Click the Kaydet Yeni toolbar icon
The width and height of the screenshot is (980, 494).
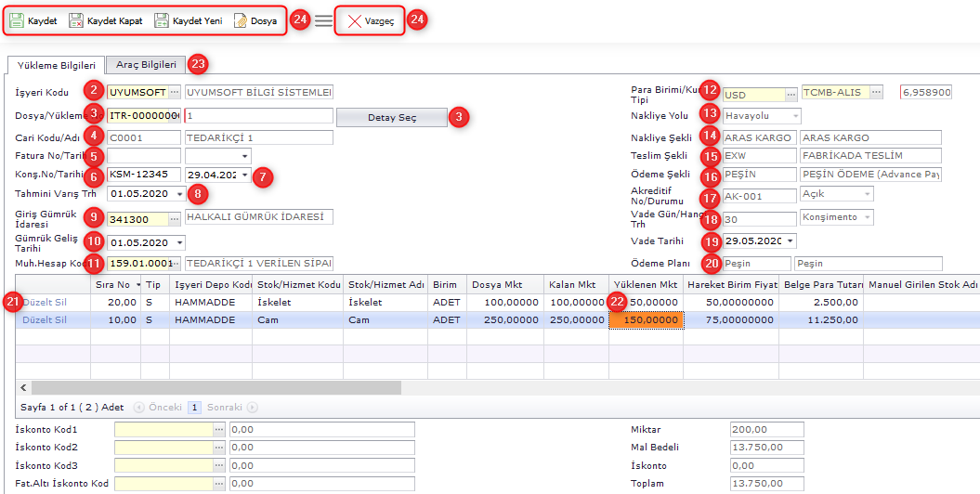(x=162, y=20)
